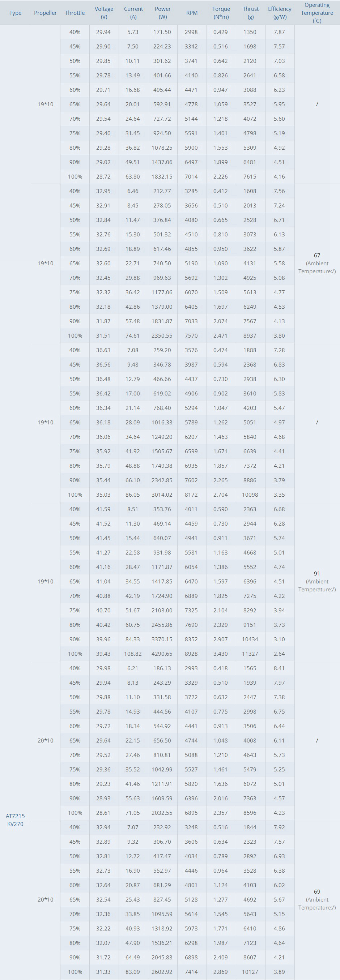Viewport: 340px width, 980px height.
Task: Click the Torque (N*m) column header
Action: point(221,13)
